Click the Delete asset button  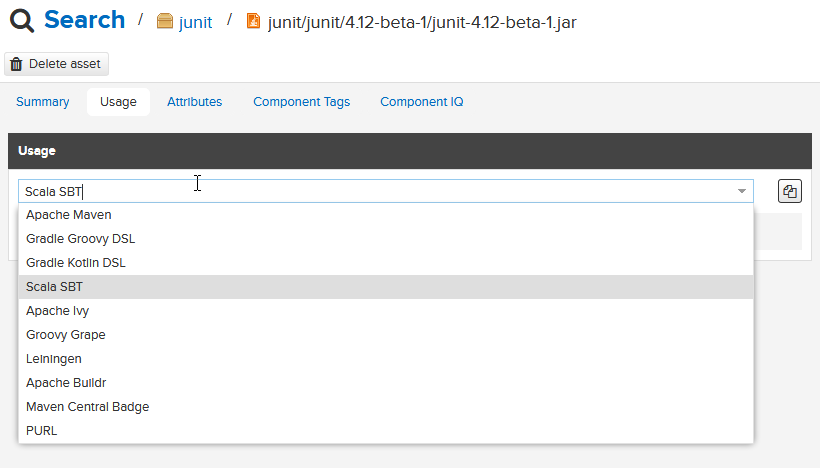[x=56, y=64]
